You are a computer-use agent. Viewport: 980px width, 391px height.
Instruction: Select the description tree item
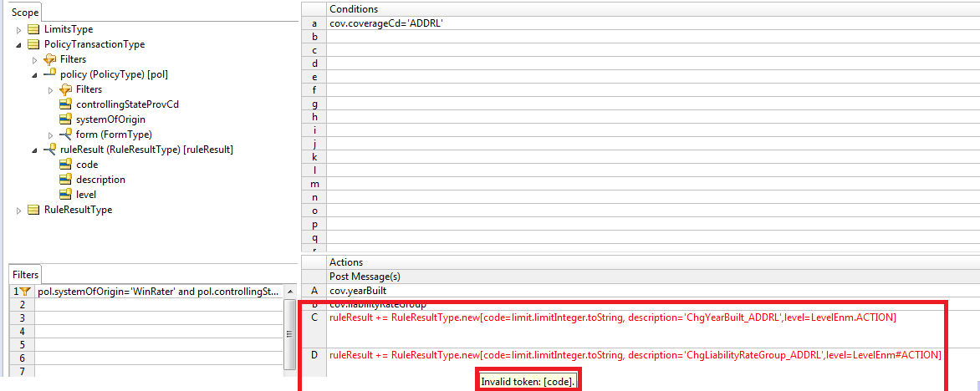[x=100, y=180]
